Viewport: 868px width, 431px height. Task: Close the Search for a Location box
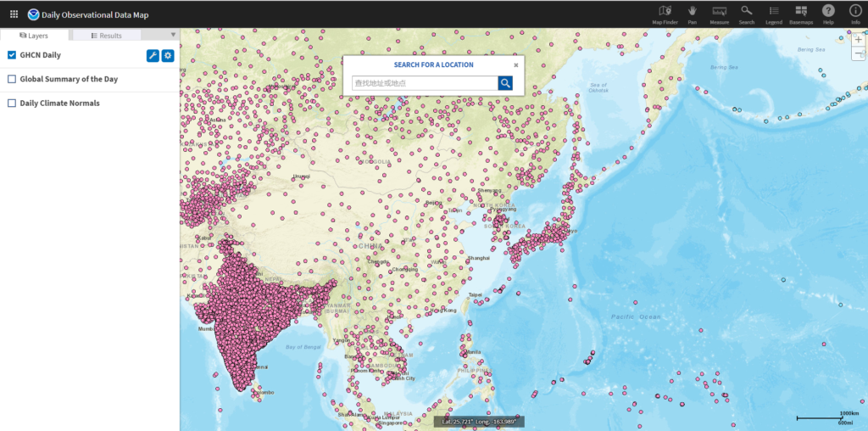pyautogui.click(x=515, y=64)
